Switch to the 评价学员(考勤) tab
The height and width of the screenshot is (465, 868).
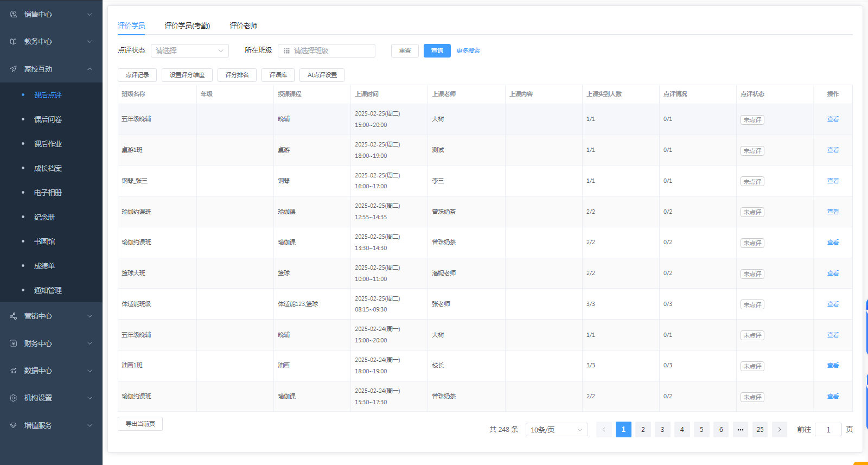(187, 26)
